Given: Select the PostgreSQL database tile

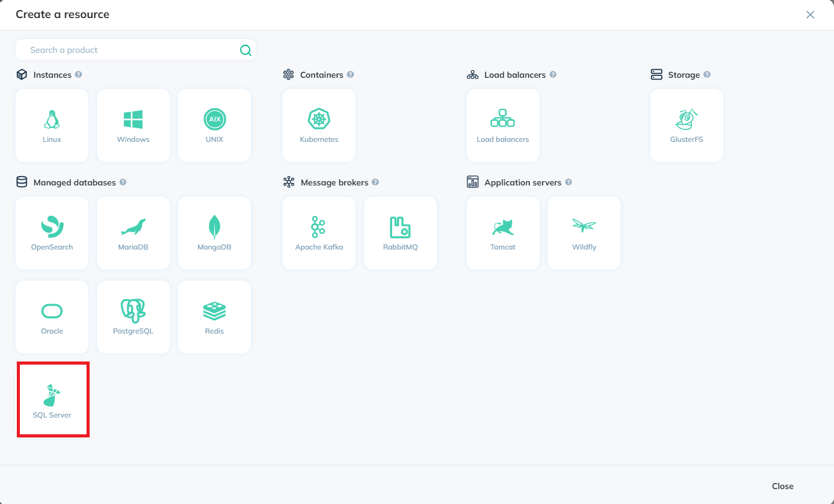Looking at the screenshot, I should (133, 317).
